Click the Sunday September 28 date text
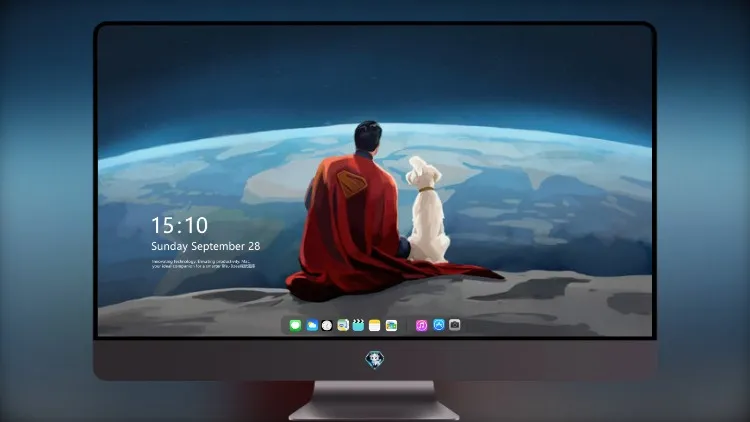750x422 pixels. coord(206,246)
